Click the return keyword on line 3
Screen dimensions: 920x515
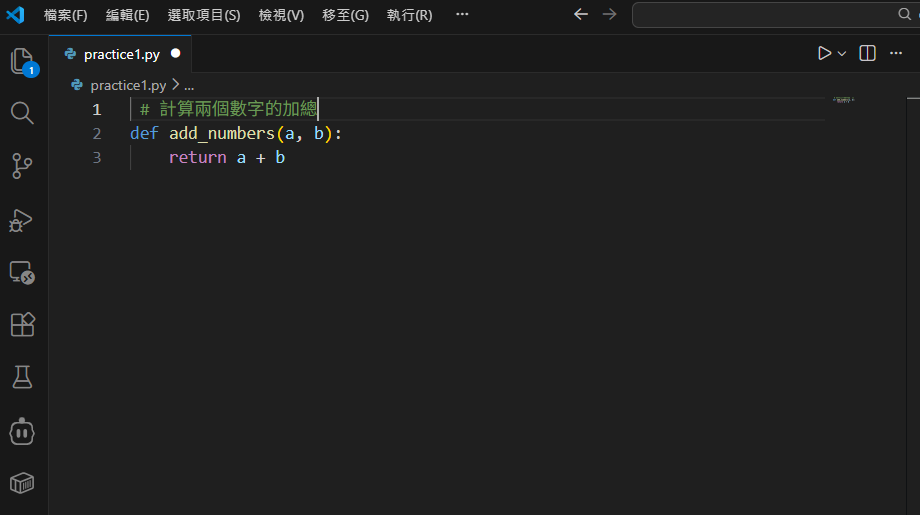pyautogui.click(x=198, y=158)
